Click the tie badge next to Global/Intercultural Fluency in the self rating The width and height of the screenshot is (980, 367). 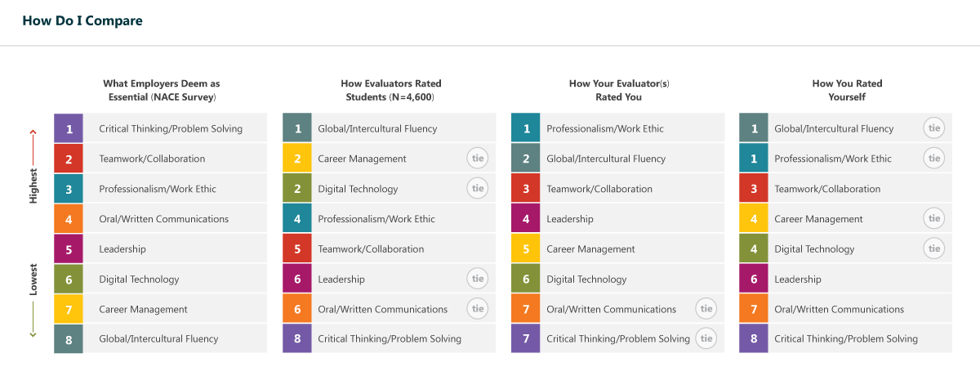[934, 128]
